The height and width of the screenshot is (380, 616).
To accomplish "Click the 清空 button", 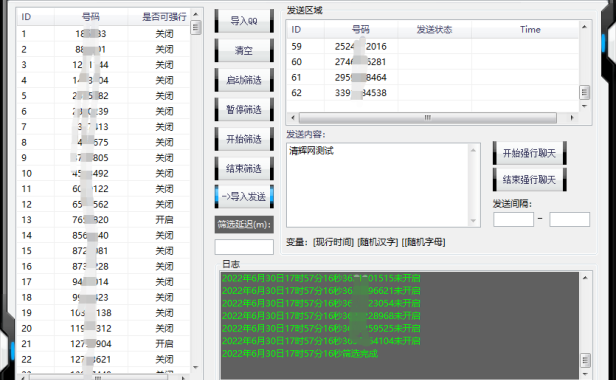I will (244, 51).
